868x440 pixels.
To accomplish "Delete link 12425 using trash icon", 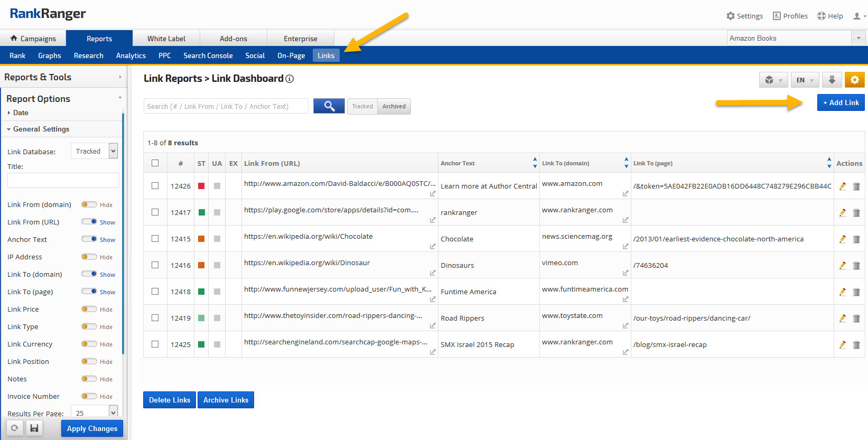I will click(x=856, y=344).
